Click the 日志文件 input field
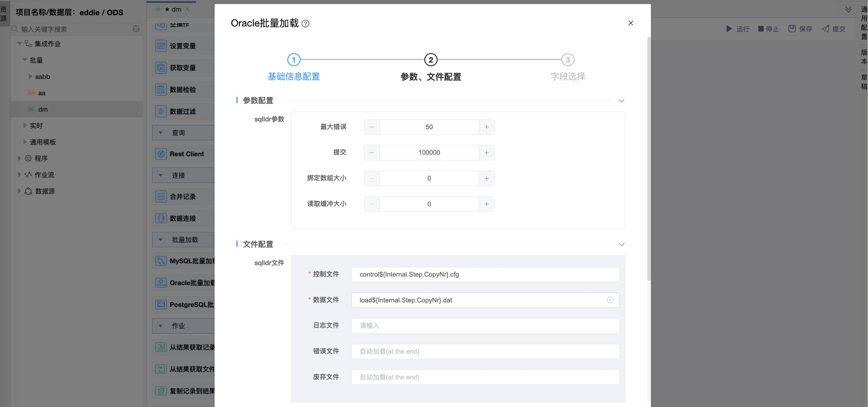This screenshot has height=407, width=868. pyautogui.click(x=485, y=326)
